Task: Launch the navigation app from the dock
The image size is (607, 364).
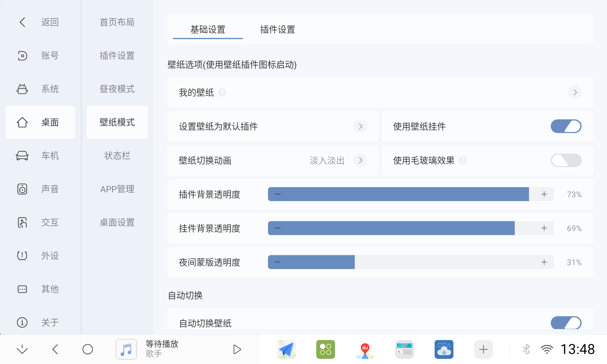Action: click(286, 349)
